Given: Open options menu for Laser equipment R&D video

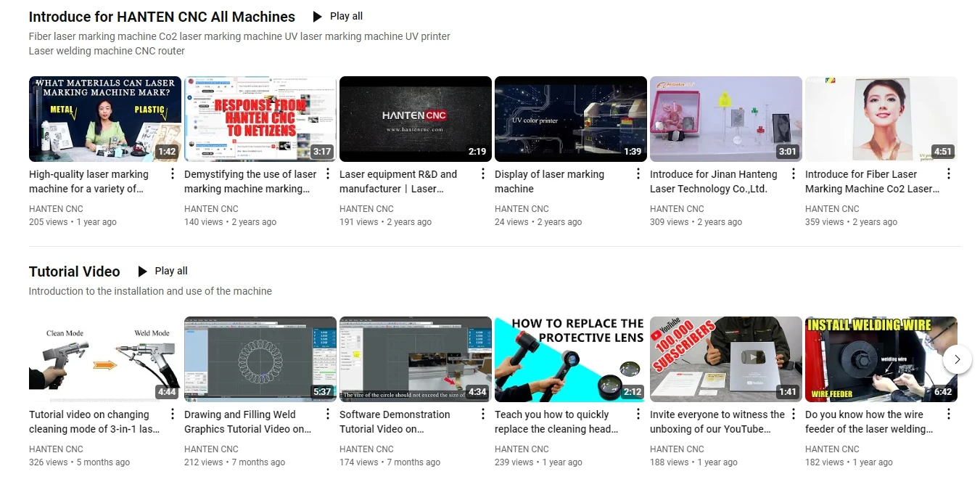Looking at the screenshot, I should click(482, 174).
